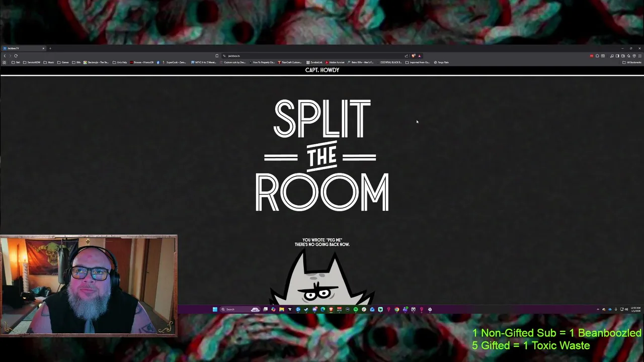The width and height of the screenshot is (644, 362).
Task: Expand the Games bookmarks folder
Action: click(x=63, y=62)
